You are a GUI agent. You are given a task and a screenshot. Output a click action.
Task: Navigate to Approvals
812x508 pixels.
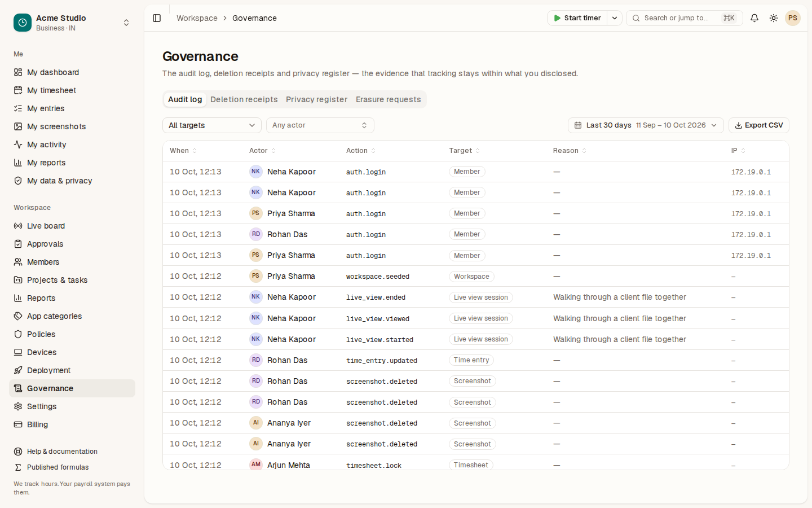72,244
